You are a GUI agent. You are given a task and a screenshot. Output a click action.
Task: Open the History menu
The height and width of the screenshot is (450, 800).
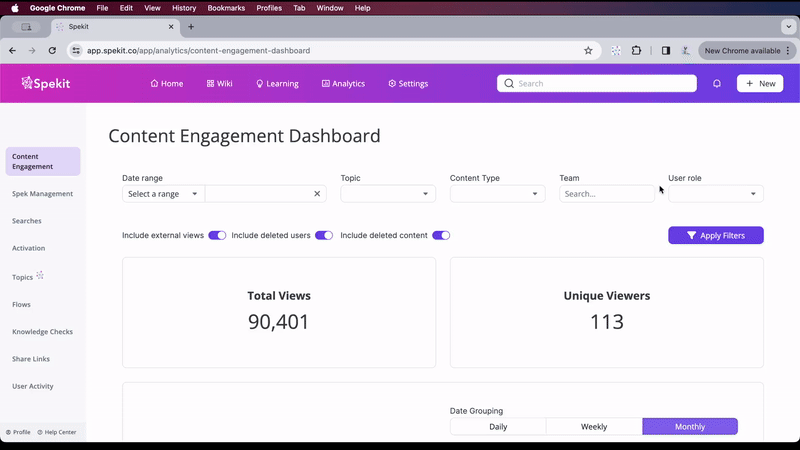184,8
